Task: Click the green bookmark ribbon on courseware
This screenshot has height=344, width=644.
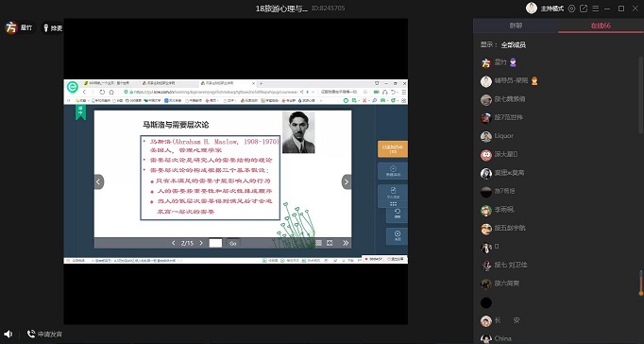Action: [x=80, y=112]
